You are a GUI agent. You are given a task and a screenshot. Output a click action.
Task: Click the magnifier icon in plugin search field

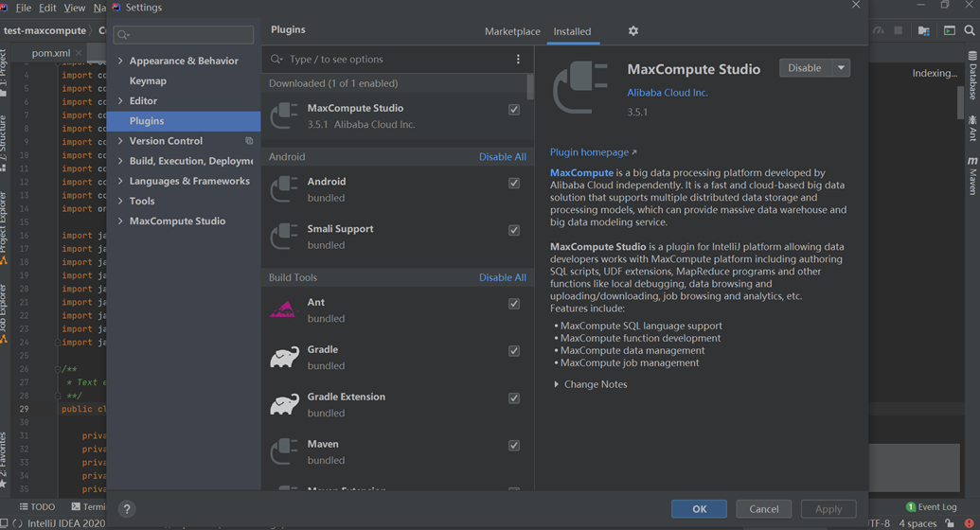pyautogui.click(x=276, y=59)
